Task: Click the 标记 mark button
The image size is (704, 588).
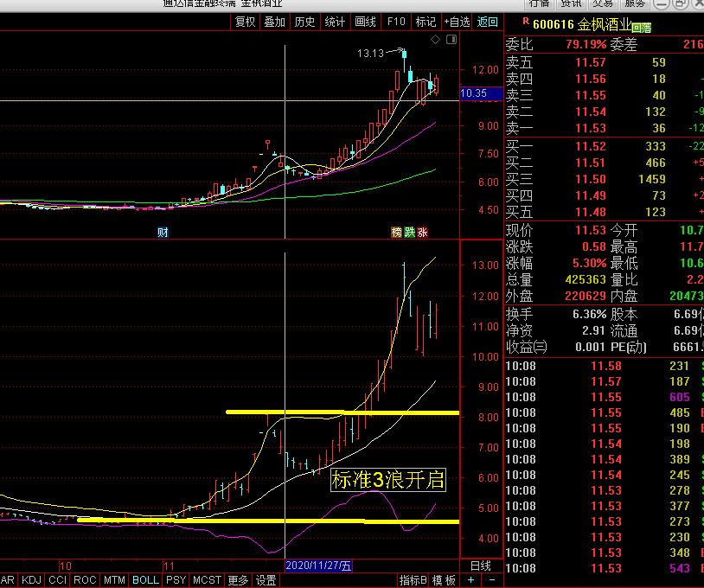Action: pos(426,22)
